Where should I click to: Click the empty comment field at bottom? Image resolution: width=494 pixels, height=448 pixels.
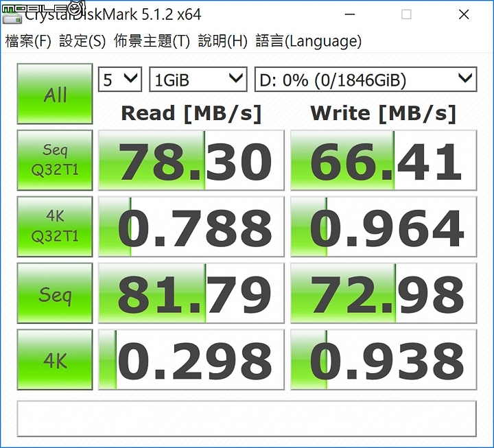[x=247, y=418]
